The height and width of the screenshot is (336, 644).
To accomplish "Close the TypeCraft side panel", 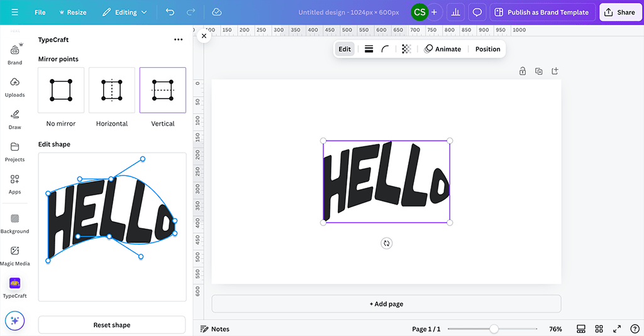I will 204,36.
